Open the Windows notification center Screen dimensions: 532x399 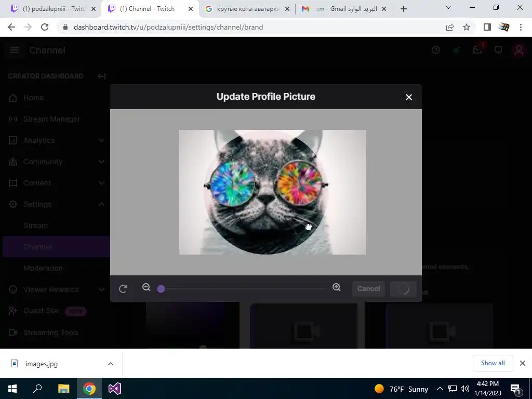click(x=516, y=390)
